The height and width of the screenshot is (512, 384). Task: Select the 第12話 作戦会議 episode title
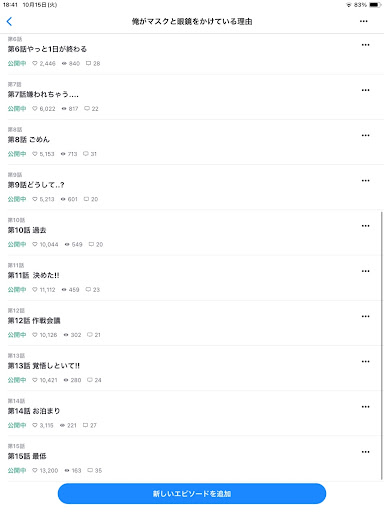tap(34, 321)
